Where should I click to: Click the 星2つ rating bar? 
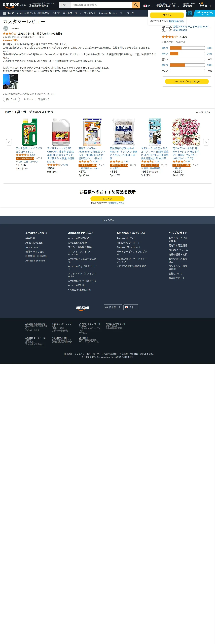tap(187, 65)
